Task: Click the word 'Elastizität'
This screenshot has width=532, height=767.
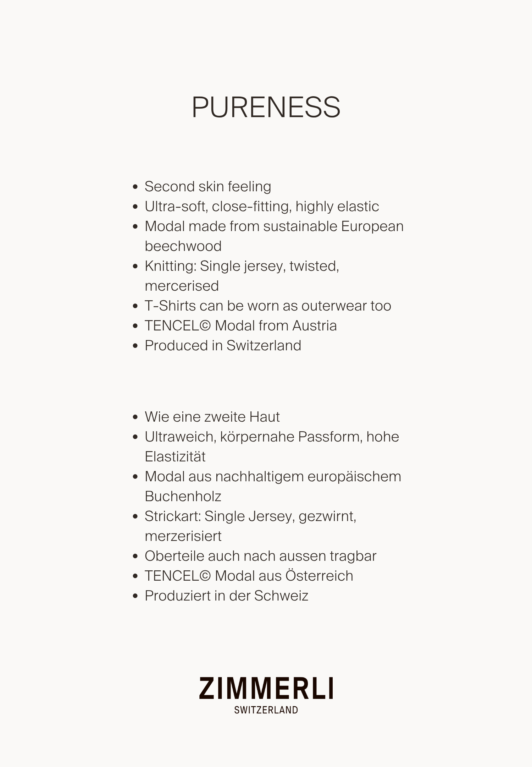Action: click(x=175, y=456)
